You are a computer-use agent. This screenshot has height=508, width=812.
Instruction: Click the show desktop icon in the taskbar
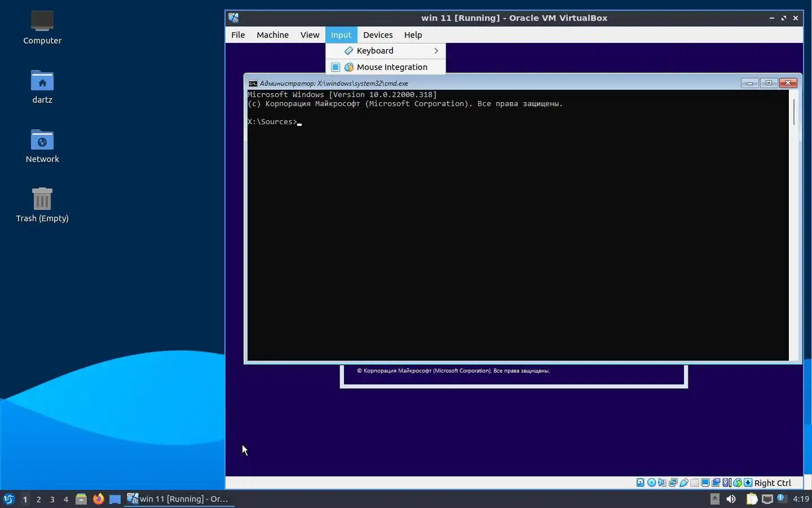(115, 499)
